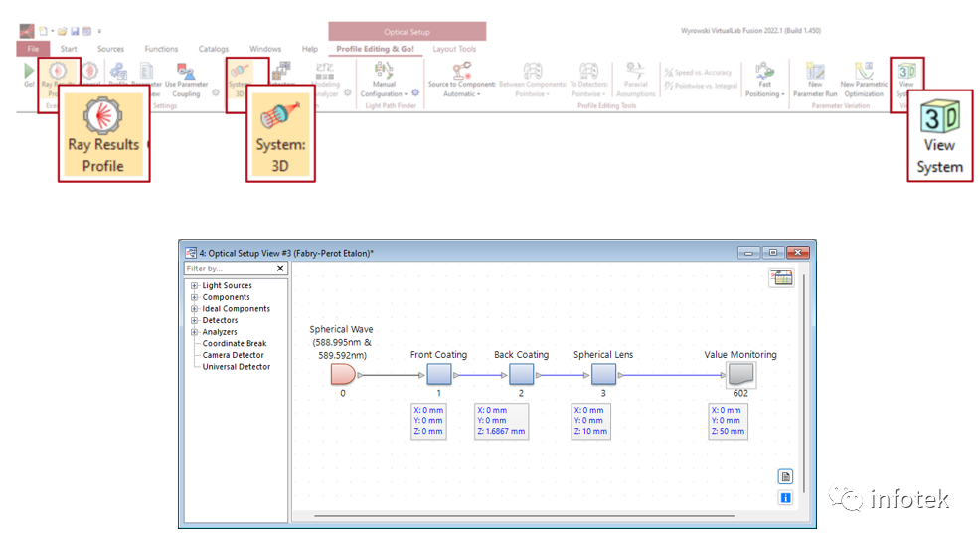
Task: Open Manual Configuration light path finder
Action: click(384, 80)
